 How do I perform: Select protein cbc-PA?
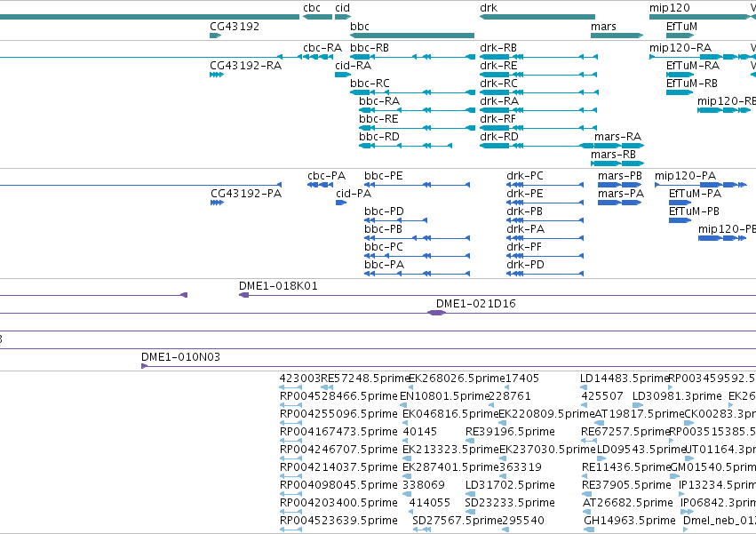[326, 176]
